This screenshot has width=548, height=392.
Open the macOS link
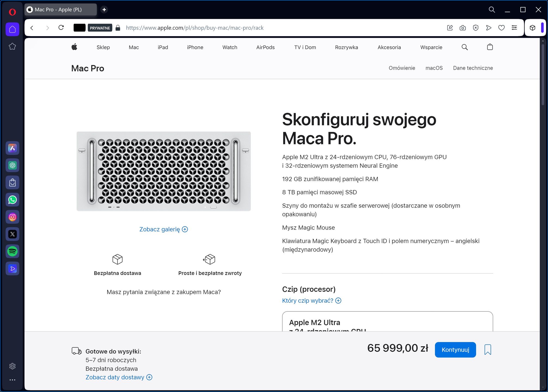(434, 68)
